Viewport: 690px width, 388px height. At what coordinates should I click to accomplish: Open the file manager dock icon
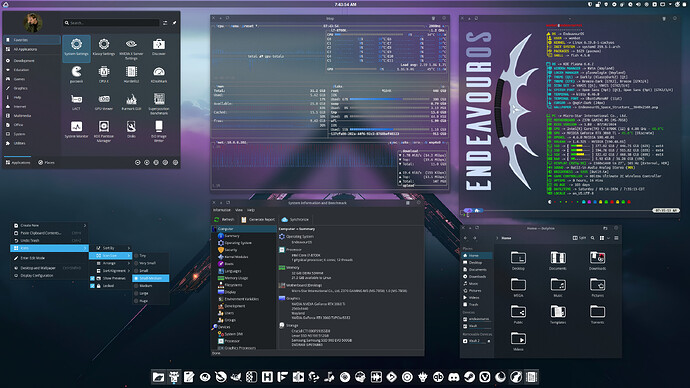pyautogui.click(x=158, y=377)
